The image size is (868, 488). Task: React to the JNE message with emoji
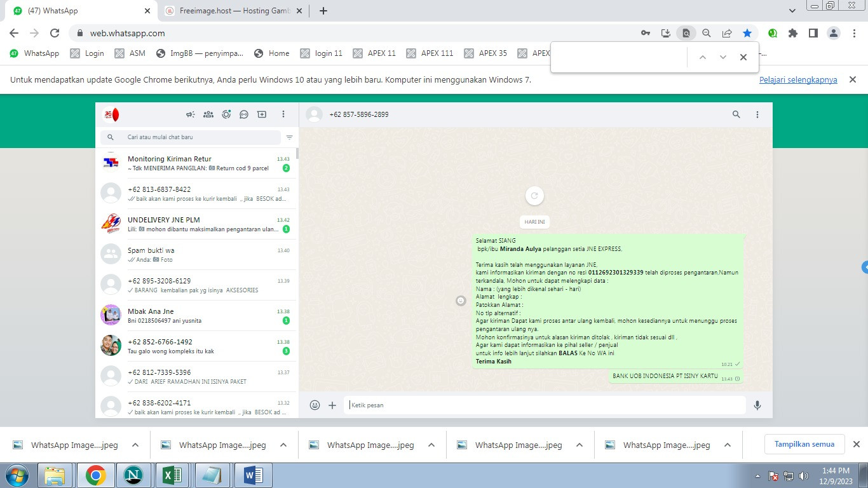pos(461,301)
